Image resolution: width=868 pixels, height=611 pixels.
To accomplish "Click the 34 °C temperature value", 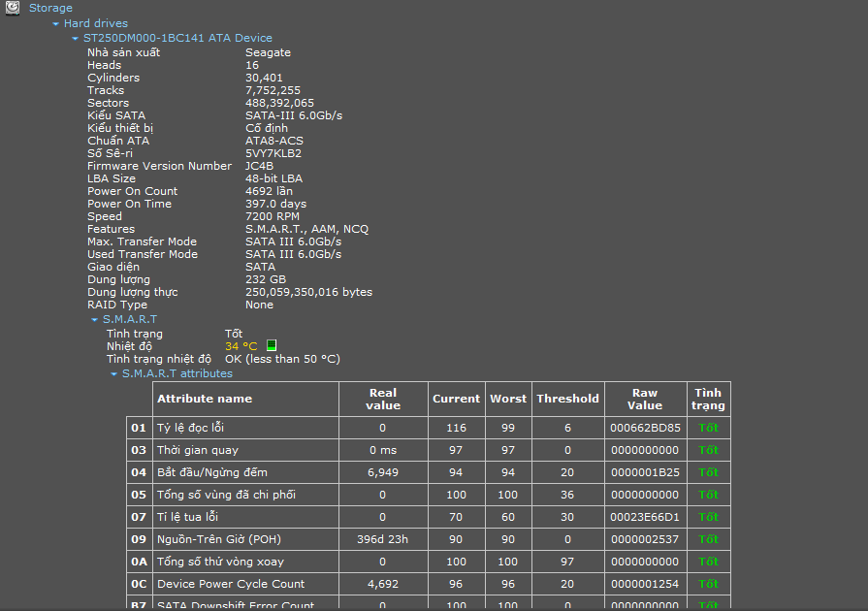I will coord(241,346).
